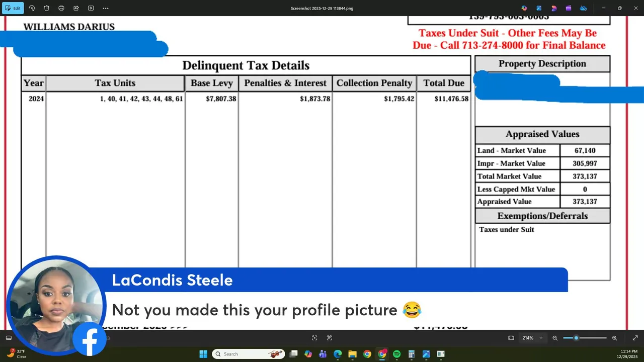
Task: Share the screenshot with the share icon
Action: tap(76, 8)
